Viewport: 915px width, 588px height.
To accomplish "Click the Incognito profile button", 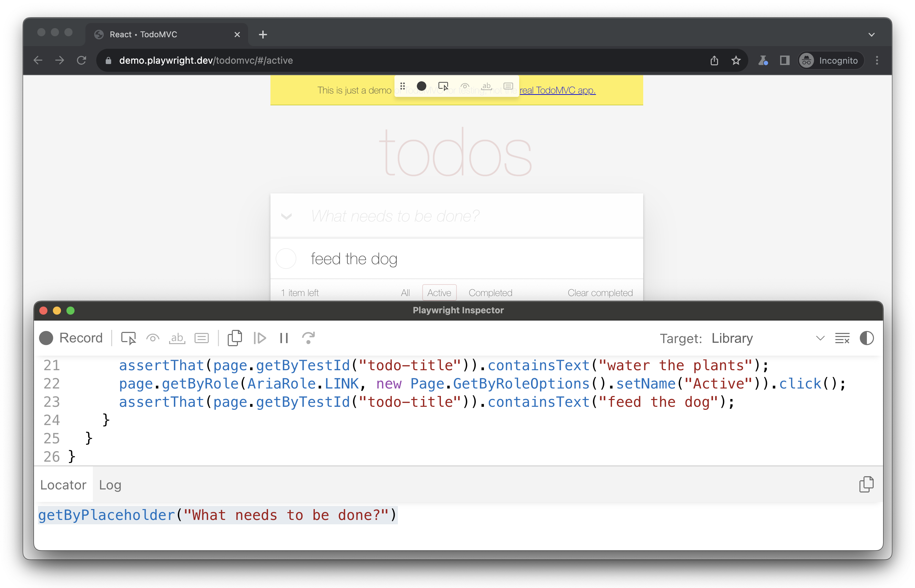I will coord(831,60).
